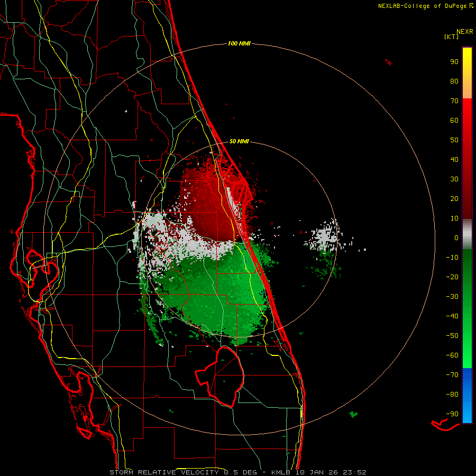Click the 20 value on the velocity scale
Screen dimensions: 476x476
454,199
